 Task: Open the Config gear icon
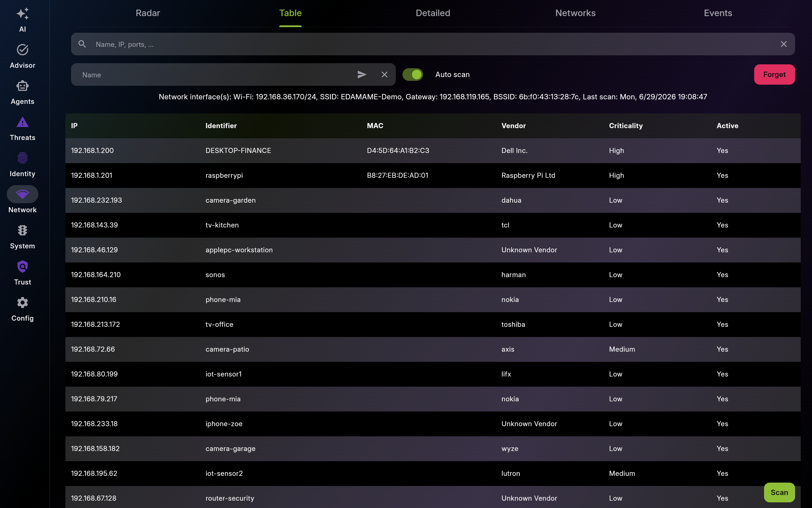23,303
